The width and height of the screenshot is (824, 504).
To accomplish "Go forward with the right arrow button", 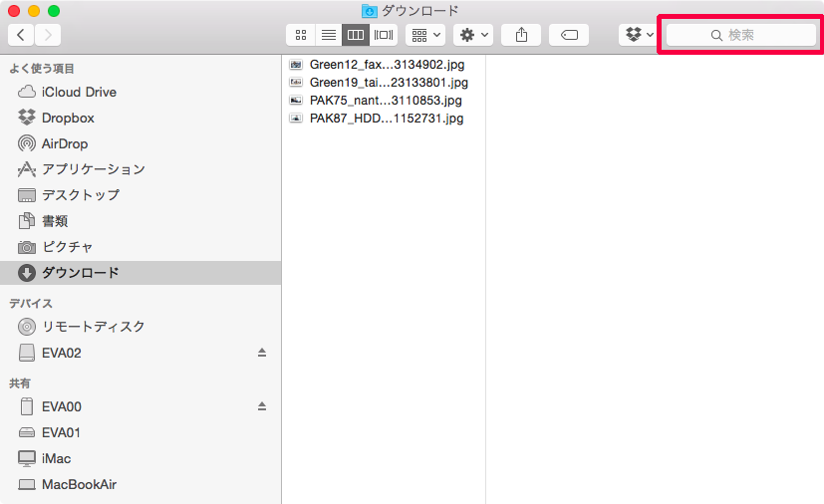I will (x=48, y=35).
